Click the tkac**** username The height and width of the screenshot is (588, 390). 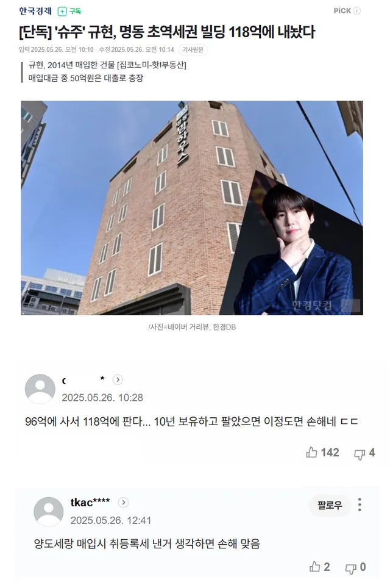(90, 503)
